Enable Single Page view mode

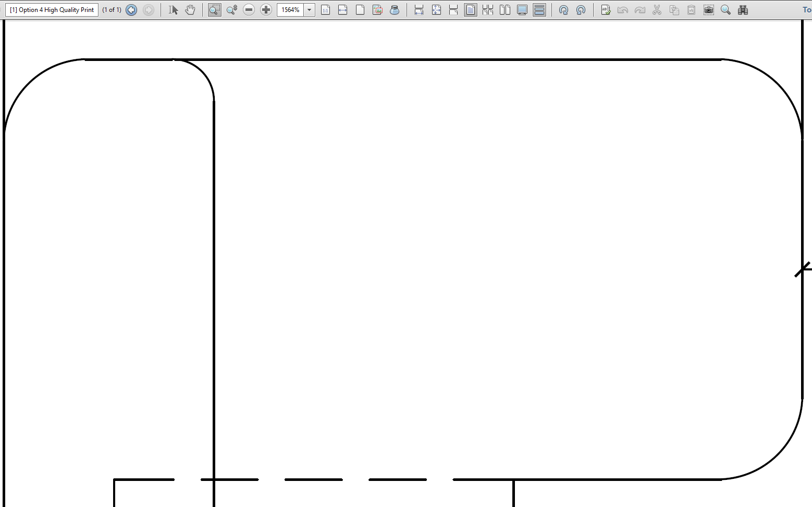tap(471, 9)
